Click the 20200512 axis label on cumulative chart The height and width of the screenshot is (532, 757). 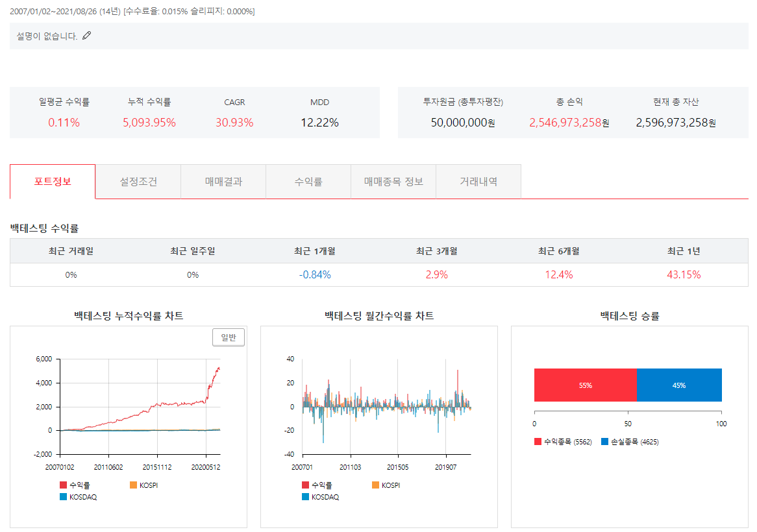[206, 467]
